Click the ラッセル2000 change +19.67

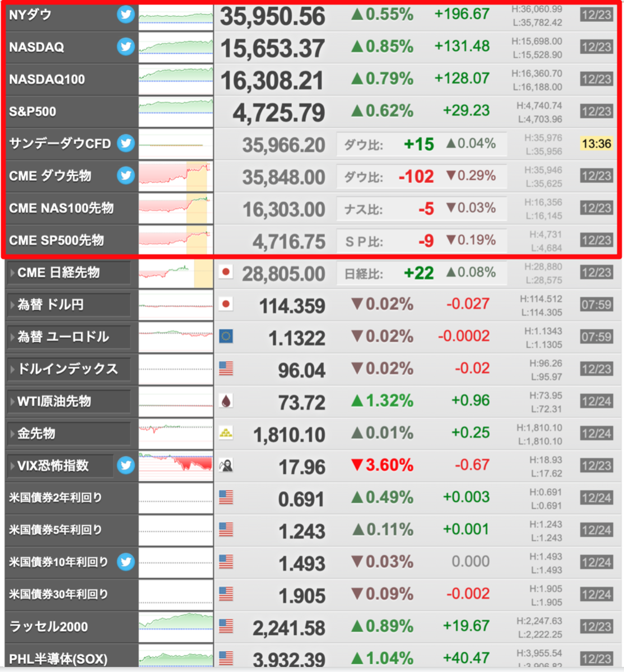pyautogui.click(x=466, y=626)
